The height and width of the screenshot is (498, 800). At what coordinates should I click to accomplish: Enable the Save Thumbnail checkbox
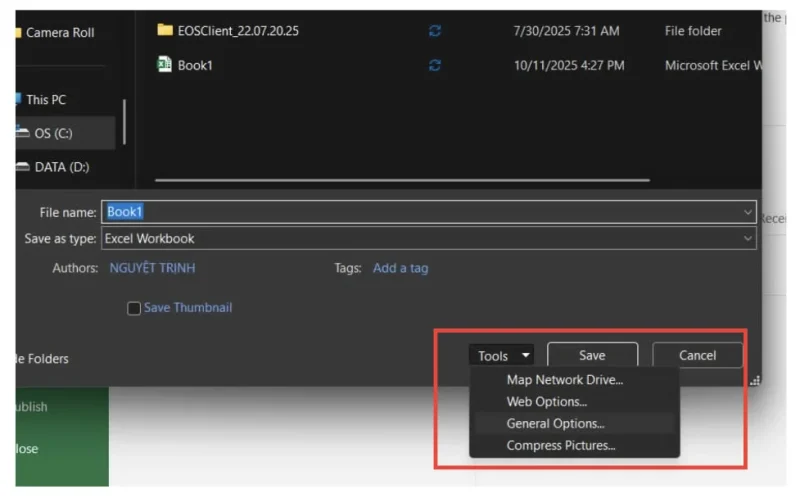tap(134, 309)
